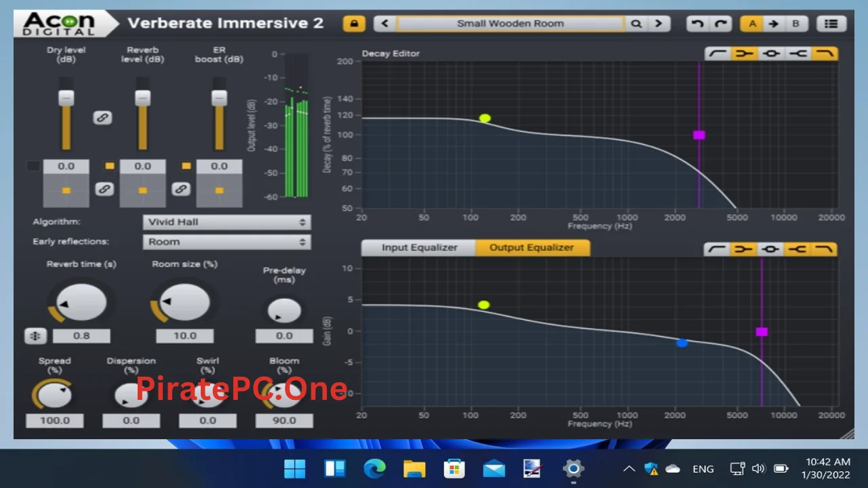Click the ER boost surround panner pad
Screen dimensions: 868x488
click(x=219, y=190)
